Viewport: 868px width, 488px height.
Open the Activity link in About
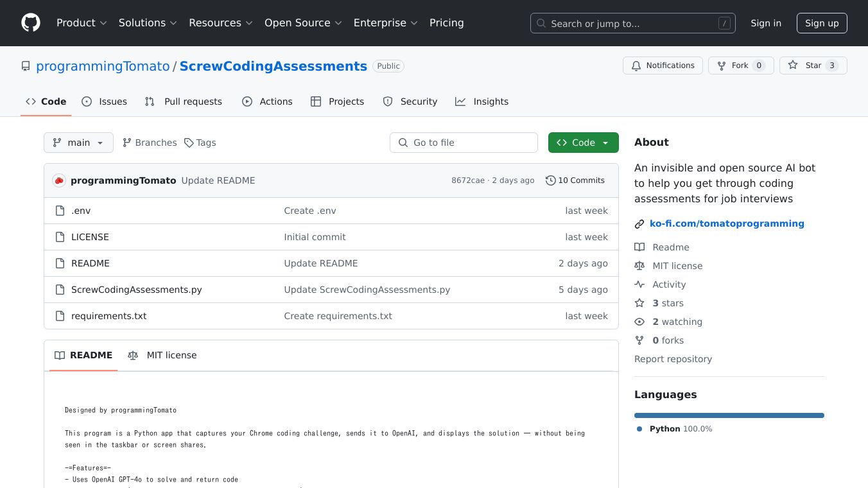pos(669,284)
